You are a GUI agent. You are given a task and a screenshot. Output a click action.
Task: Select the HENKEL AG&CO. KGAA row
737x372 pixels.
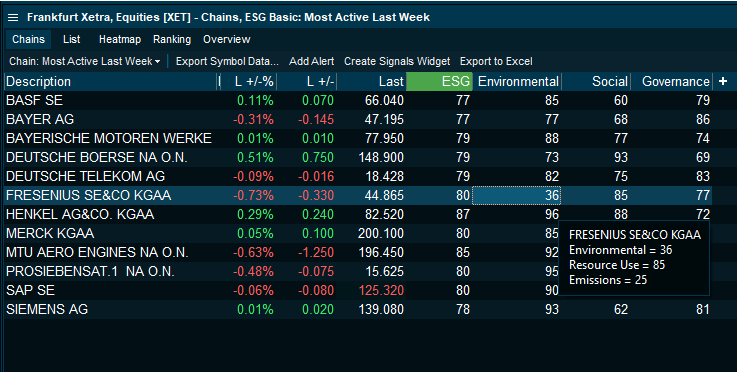(x=358, y=214)
